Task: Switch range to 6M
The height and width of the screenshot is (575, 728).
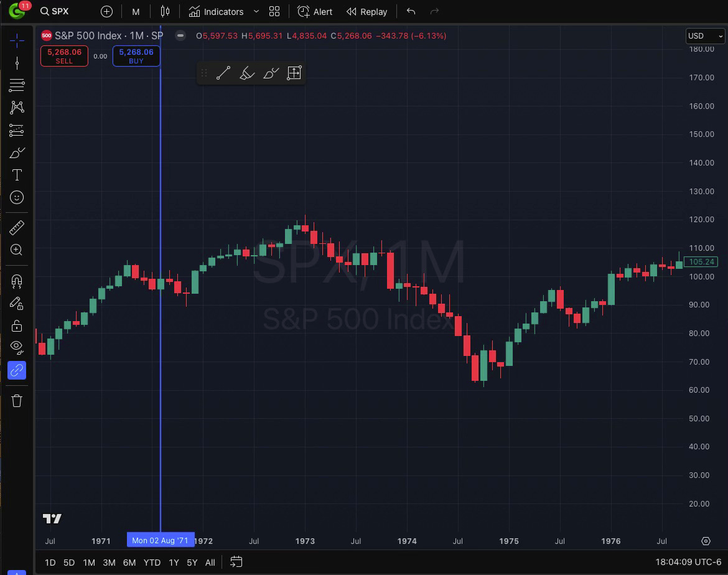Action: click(x=129, y=563)
